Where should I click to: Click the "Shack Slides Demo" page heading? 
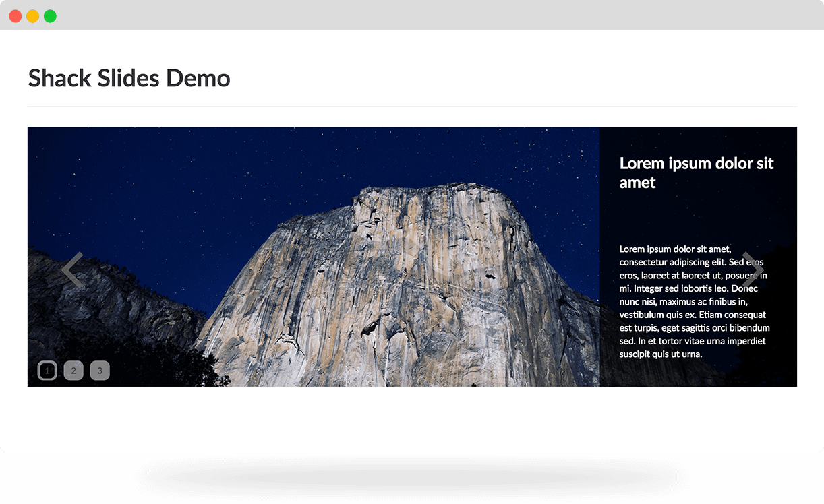click(129, 78)
